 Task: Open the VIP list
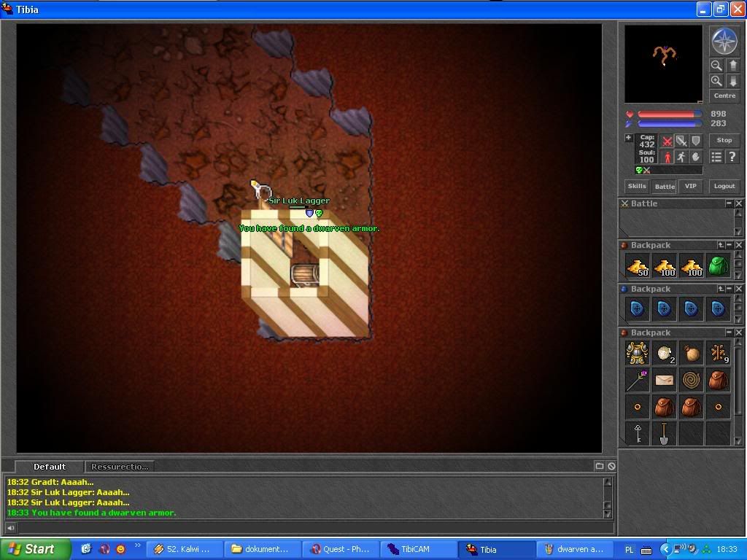(691, 186)
